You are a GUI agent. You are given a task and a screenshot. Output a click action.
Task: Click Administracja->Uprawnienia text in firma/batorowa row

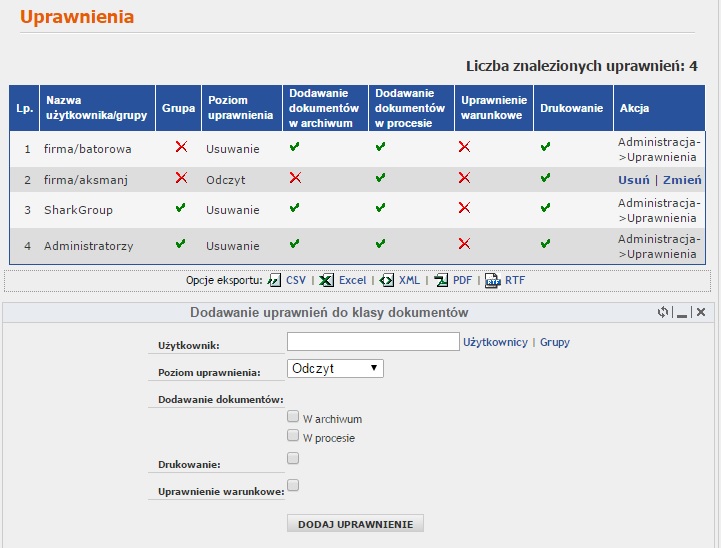click(659, 149)
